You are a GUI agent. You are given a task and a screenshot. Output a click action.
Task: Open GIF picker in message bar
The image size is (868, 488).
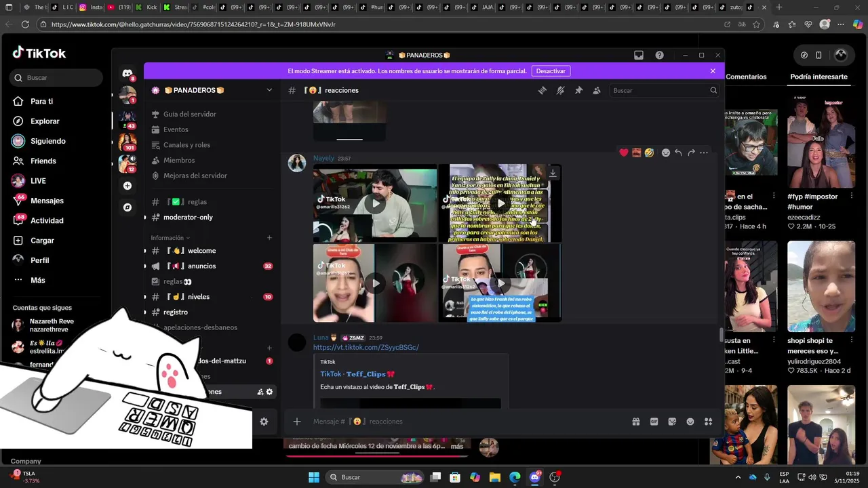[654, 422]
